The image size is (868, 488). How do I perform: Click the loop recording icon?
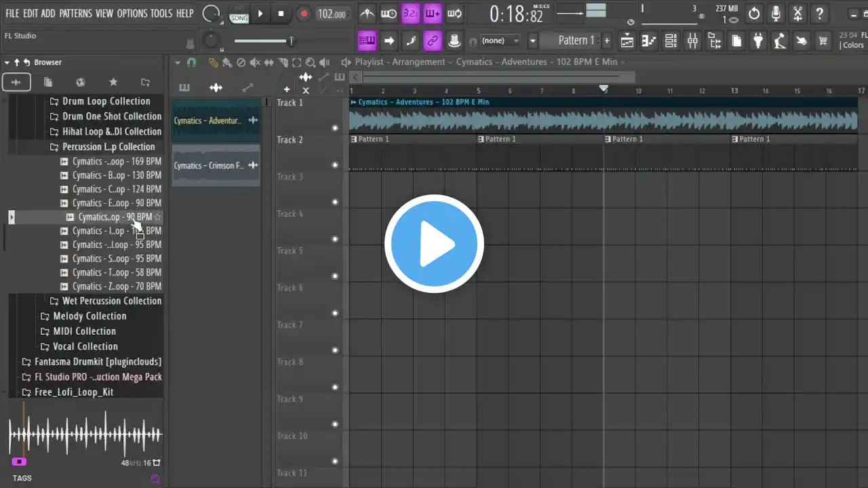(455, 14)
